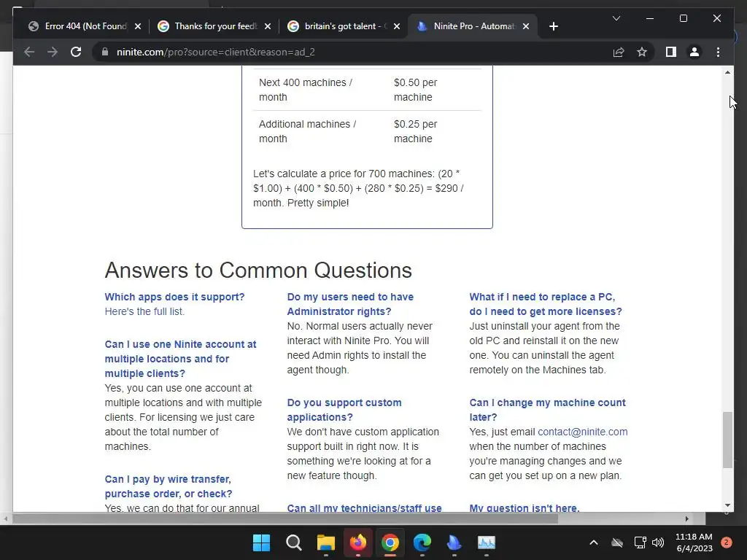Viewport: 747px width, 560px height.
Task: Click the horizontal scrollbar thumb
Action: click(285, 518)
